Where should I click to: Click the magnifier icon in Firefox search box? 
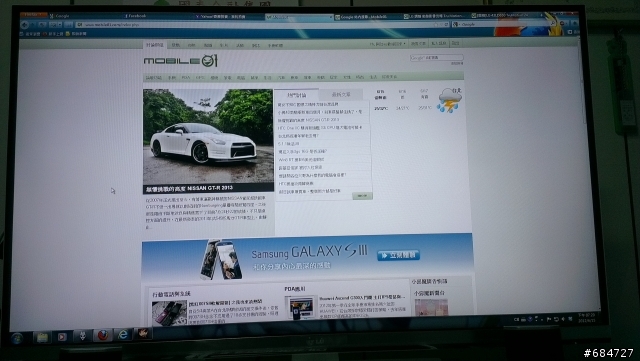tap(553, 24)
